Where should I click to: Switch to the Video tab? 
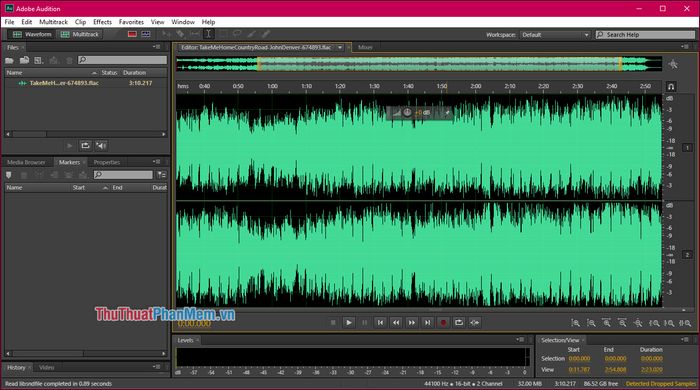[x=46, y=368]
